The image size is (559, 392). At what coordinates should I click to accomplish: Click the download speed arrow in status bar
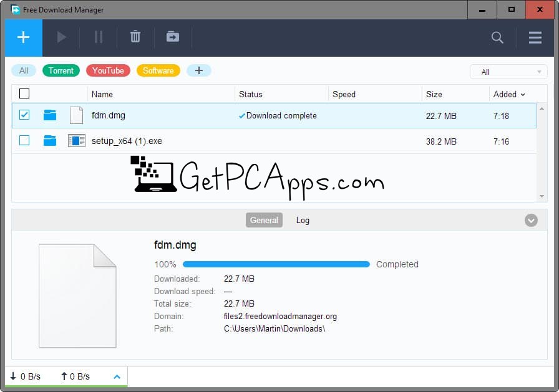pyautogui.click(x=13, y=376)
